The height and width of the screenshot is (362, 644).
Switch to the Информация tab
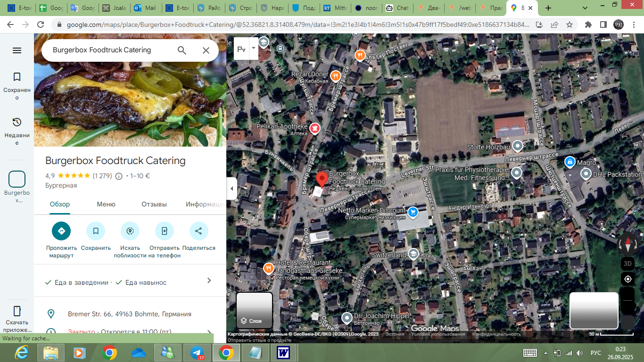[x=204, y=205]
